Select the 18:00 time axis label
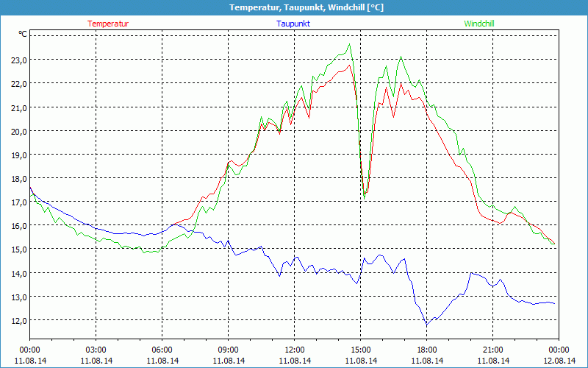This screenshot has width=588, height=368. tap(427, 350)
